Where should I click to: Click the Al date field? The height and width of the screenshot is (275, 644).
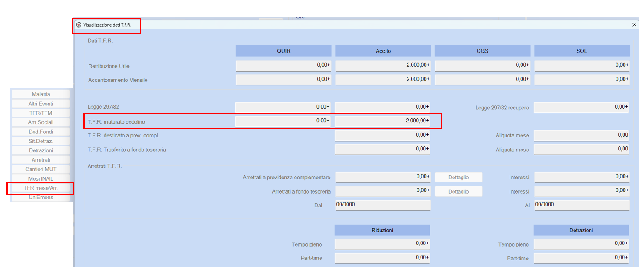pyautogui.click(x=582, y=205)
